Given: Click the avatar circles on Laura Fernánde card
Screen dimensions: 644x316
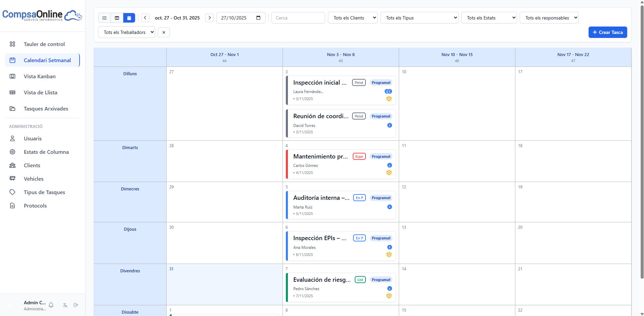Looking at the screenshot, I should point(388,91).
